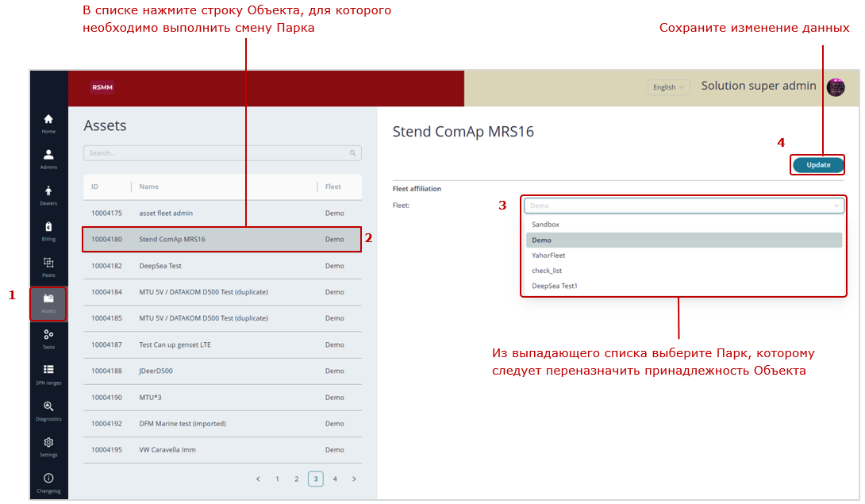This screenshot has width=865, height=504.
Task: View the Changelog info icon
Action: [48, 479]
